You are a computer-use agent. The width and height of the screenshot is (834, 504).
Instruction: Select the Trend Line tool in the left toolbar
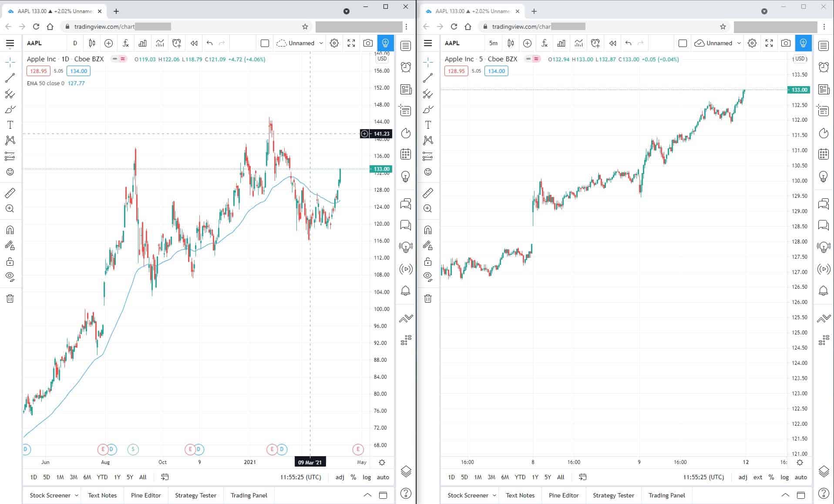[x=10, y=79]
